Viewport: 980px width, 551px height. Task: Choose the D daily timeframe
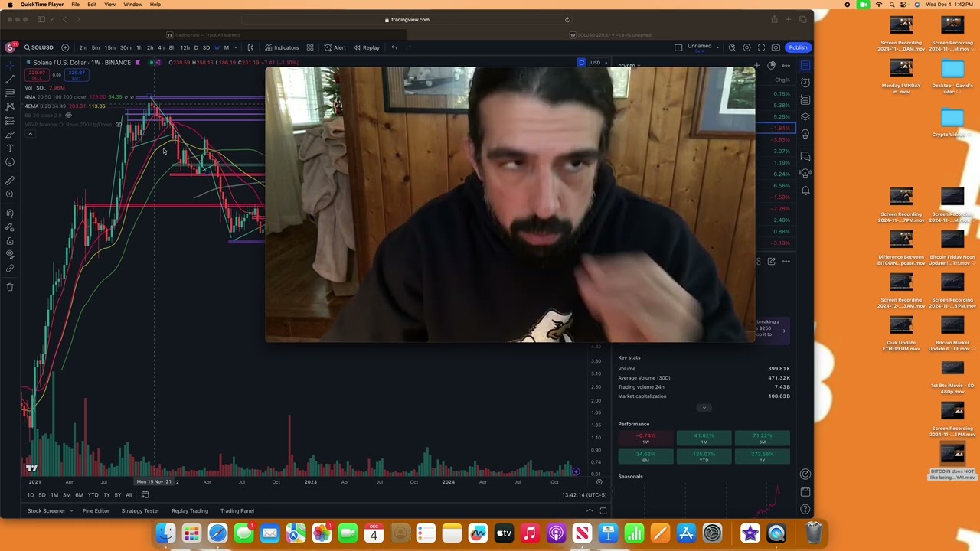[x=196, y=47]
